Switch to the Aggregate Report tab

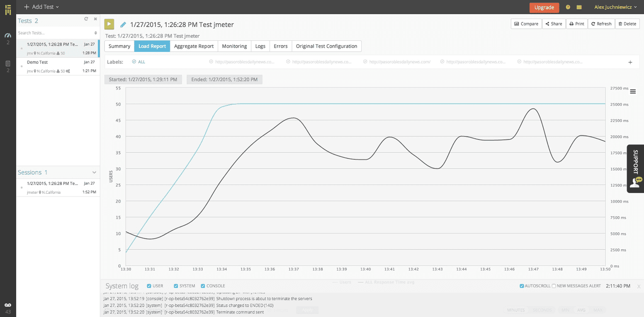click(x=194, y=46)
